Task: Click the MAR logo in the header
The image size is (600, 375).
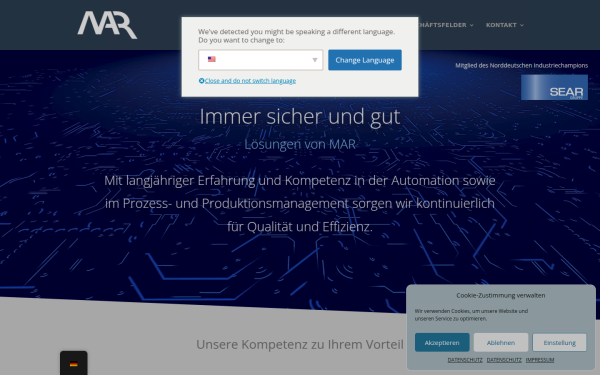Action: [107, 25]
